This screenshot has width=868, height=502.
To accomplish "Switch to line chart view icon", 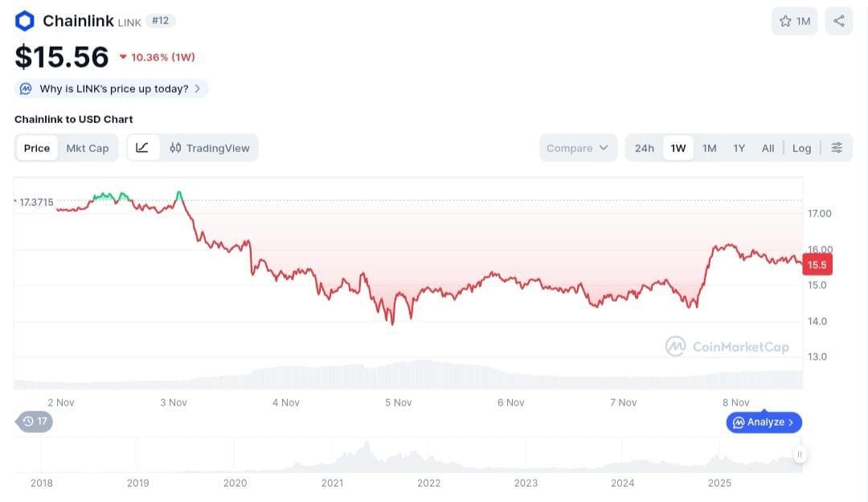I will (x=142, y=148).
